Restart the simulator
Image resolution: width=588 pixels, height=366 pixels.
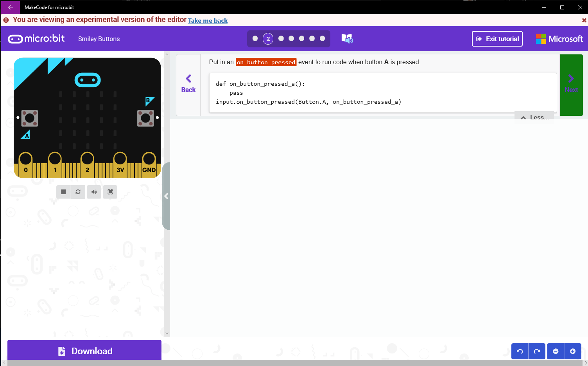coord(78,192)
